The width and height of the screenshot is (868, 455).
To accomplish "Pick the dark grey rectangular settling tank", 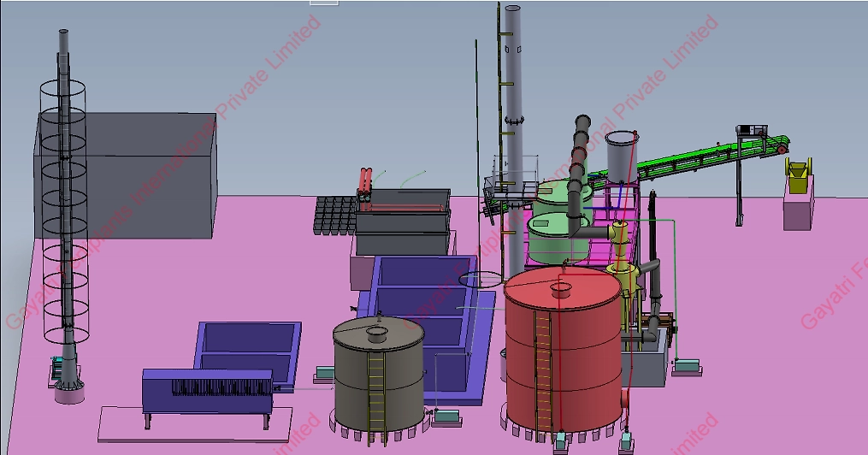I will [403, 222].
